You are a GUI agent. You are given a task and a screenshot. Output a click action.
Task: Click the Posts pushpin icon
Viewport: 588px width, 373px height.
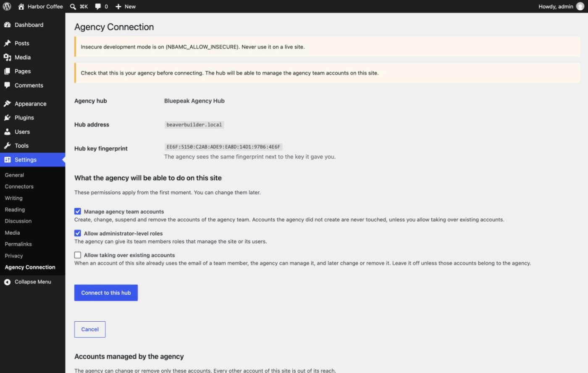click(7, 43)
